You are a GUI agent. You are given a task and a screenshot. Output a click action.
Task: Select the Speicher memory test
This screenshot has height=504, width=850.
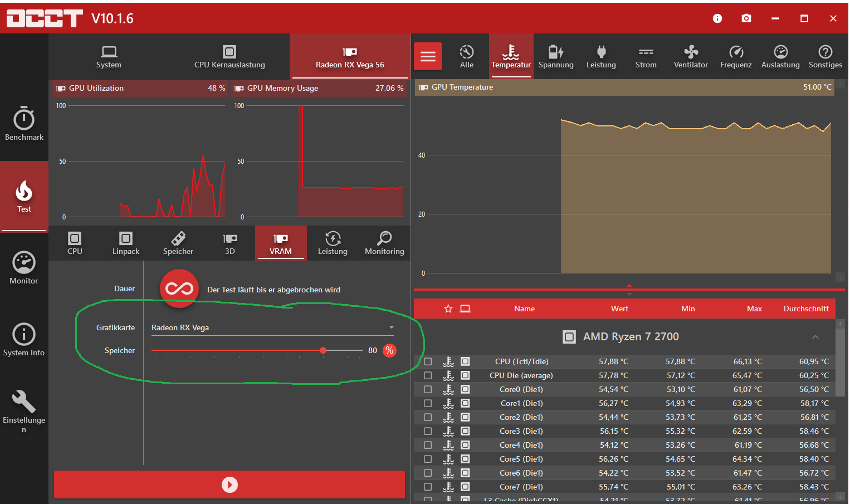[x=178, y=243]
